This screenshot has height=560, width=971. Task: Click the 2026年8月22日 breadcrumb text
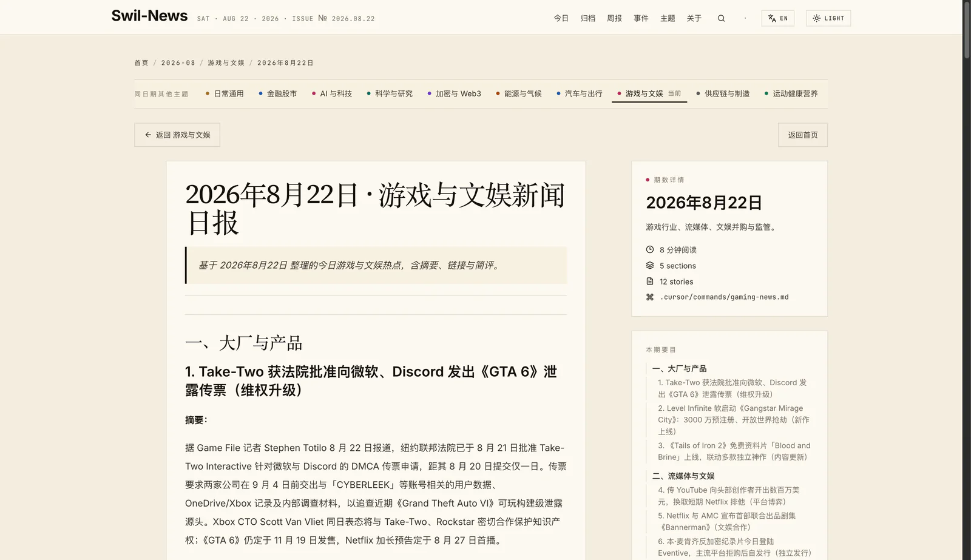(286, 63)
